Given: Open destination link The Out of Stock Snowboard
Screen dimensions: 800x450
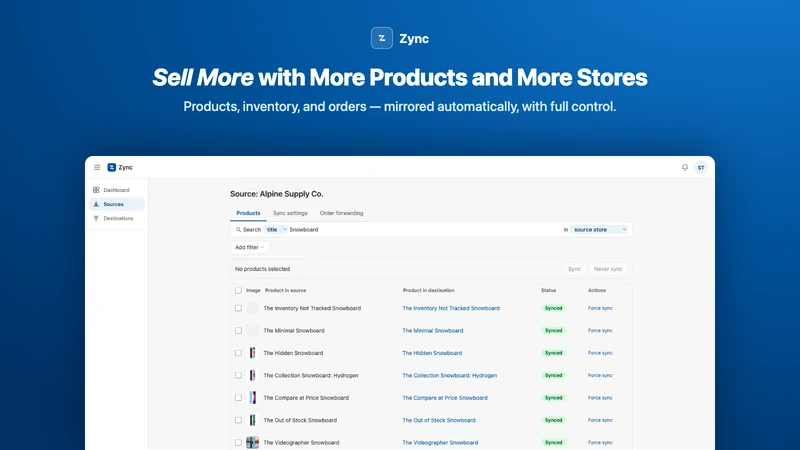Looking at the screenshot, I should point(439,420).
